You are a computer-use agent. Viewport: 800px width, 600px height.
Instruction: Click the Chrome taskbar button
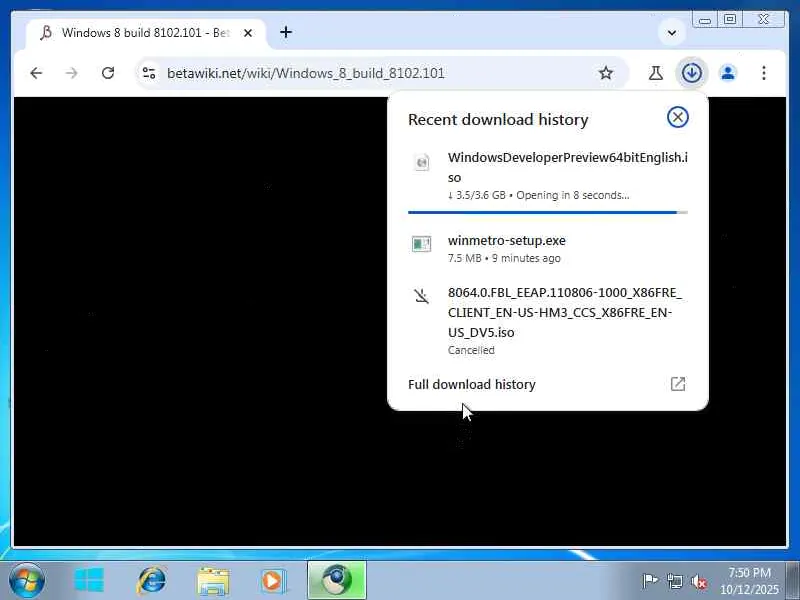(336, 580)
